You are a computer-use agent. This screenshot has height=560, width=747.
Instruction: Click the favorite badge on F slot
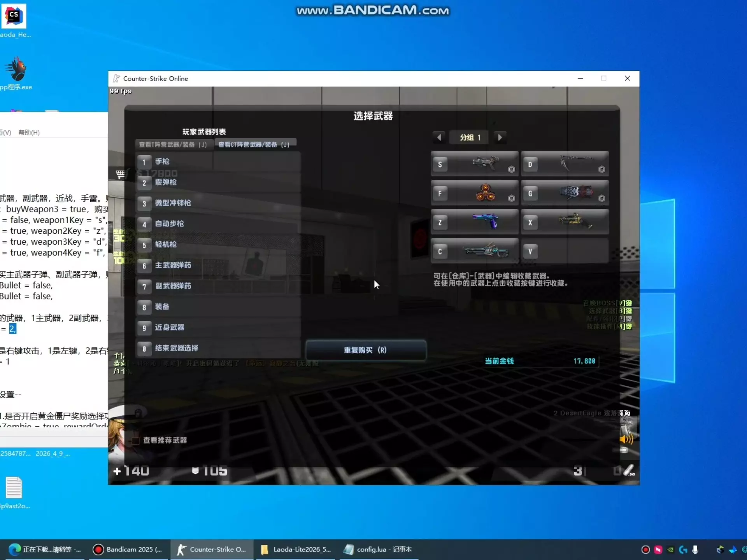pyautogui.click(x=512, y=199)
